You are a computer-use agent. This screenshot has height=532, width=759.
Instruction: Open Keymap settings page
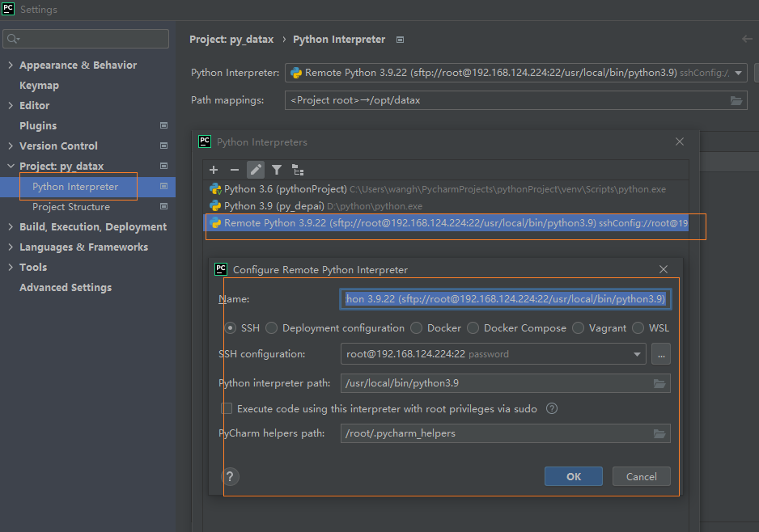point(39,86)
